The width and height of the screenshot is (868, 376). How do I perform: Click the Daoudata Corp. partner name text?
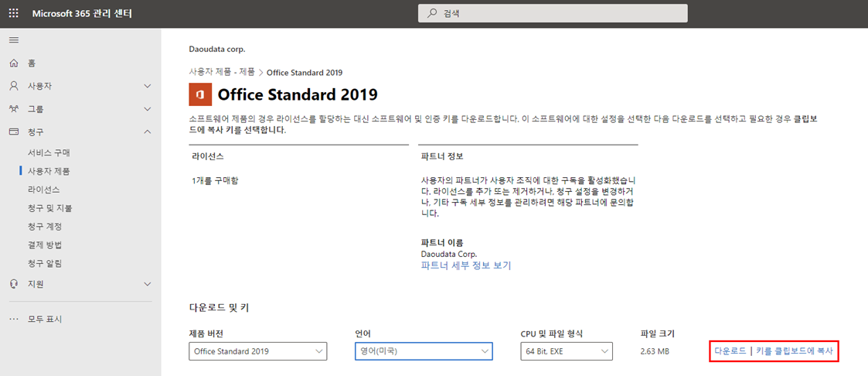(x=449, y=255)
